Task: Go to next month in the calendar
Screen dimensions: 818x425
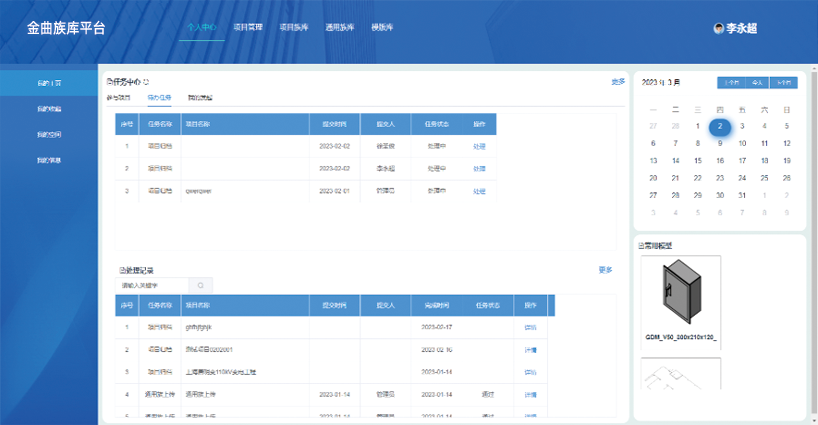Action: 785,83
